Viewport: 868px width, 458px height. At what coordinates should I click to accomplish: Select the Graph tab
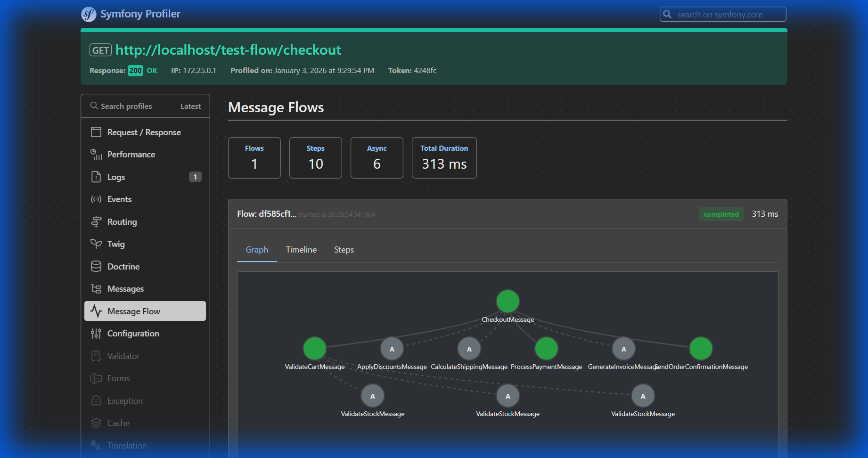pyautogui.click(x=256, y=249)
